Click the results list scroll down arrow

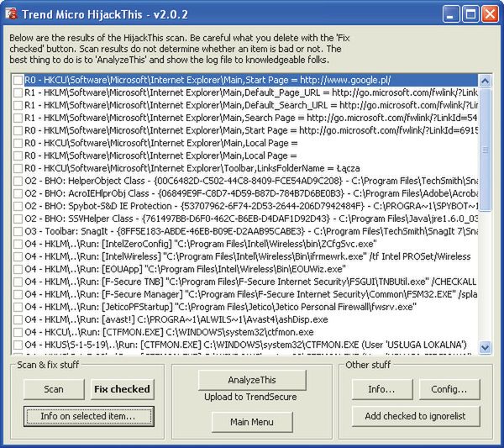[485, 347]
